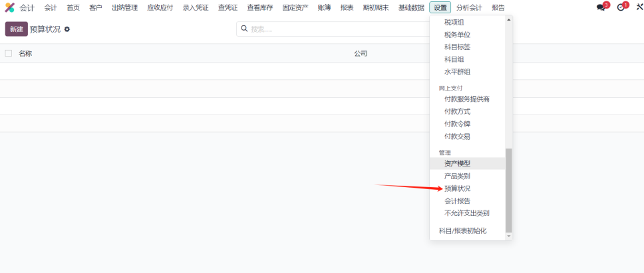This screenshot has width=644, height=273.
Task: Open the 期初期末 menu
Action: point(376,7)
